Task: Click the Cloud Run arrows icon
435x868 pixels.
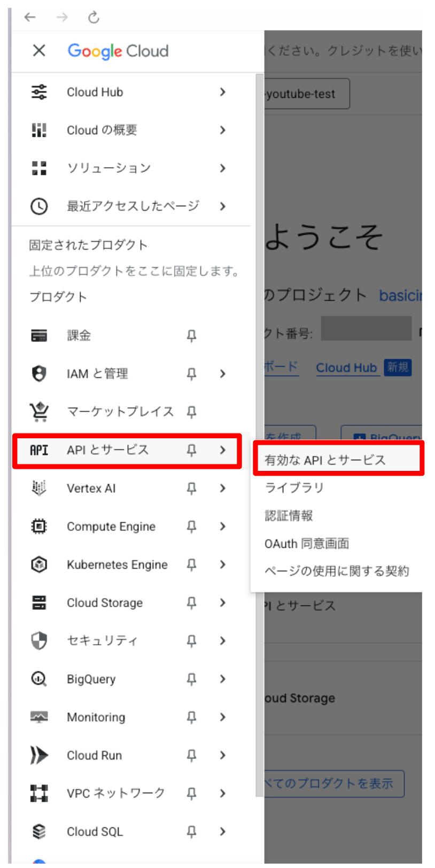Action: [x=39, y=755]
